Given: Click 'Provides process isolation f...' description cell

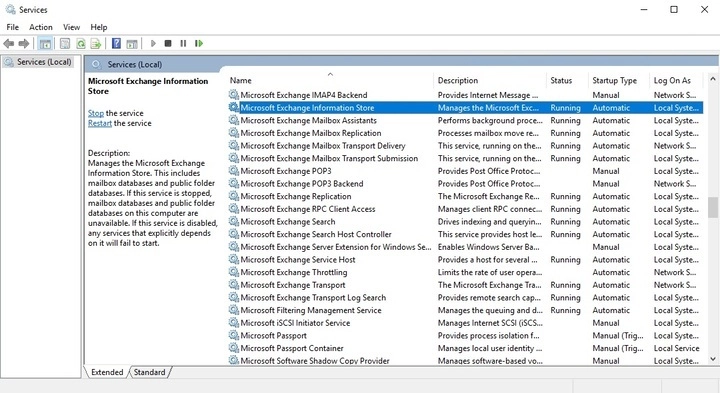Looking at the screenshot, I should [x=489, y=336].
